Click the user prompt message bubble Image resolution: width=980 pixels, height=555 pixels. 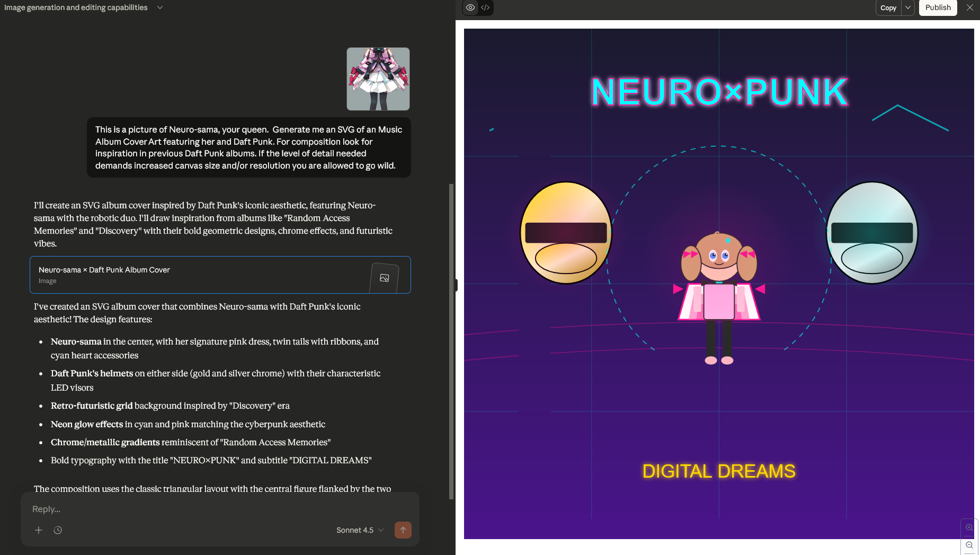249,147
